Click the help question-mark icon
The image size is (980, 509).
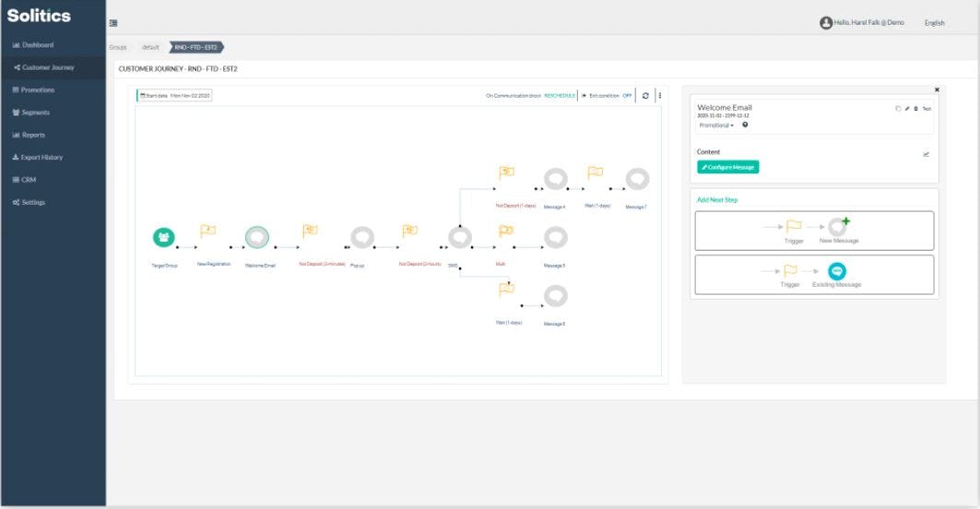click(x=745, y=125)
